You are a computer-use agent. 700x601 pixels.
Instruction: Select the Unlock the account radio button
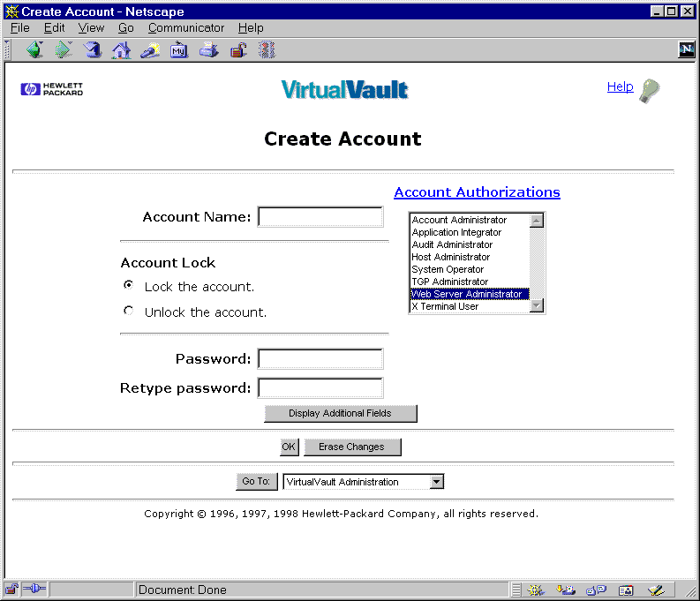(129, 310)
